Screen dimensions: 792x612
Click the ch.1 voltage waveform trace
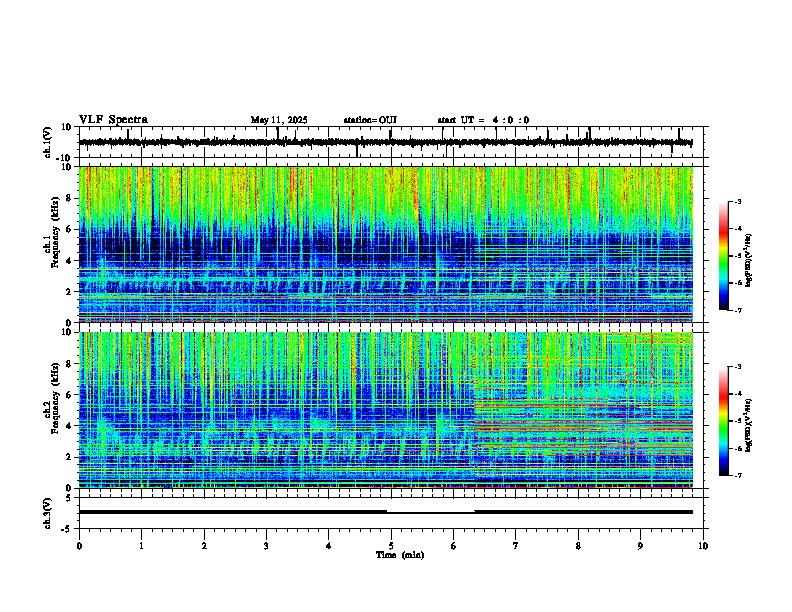tap(385, 142)
